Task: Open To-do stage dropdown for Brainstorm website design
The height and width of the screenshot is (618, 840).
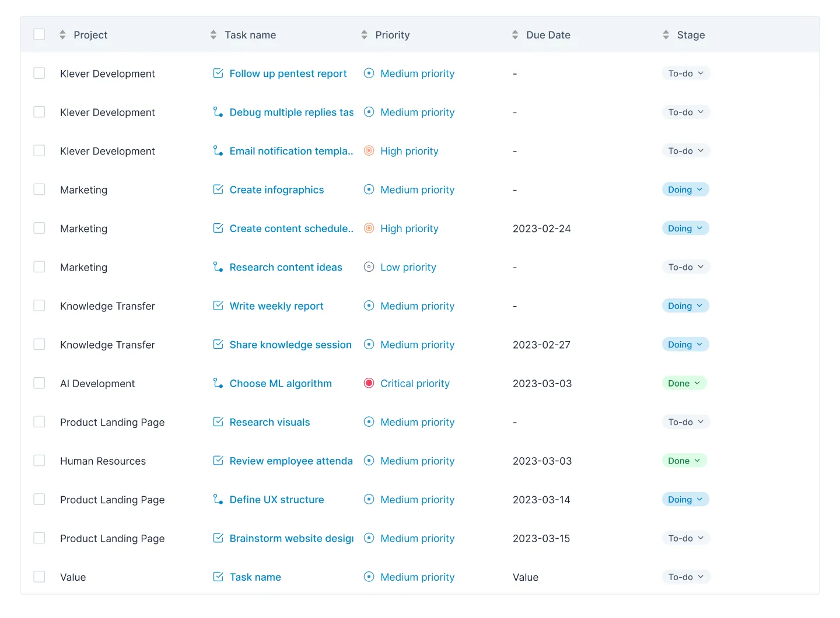Action: point(686,538)
